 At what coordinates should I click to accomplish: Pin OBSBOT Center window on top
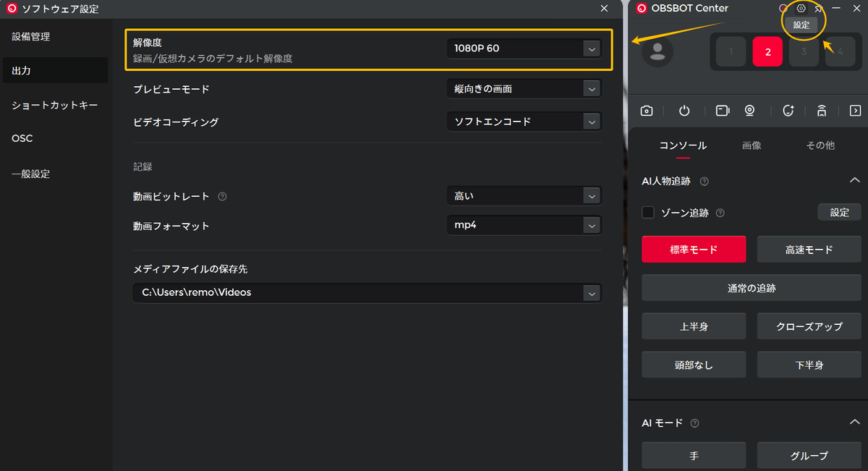pyautogui.click(x=817, y=8)
